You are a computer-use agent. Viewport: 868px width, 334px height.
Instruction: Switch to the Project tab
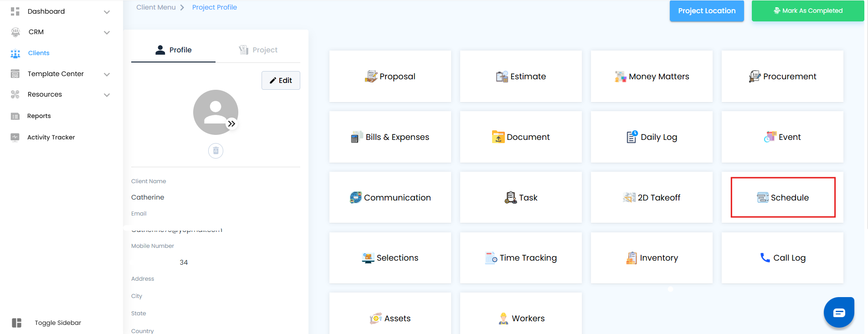click(x=258, y=50)
